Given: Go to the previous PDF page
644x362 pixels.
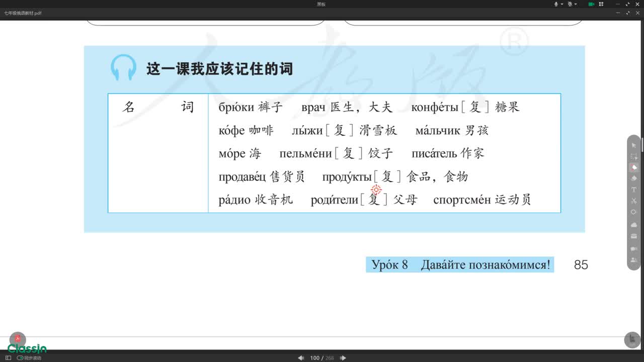Looking at the screenshot, I should [301, 358].
